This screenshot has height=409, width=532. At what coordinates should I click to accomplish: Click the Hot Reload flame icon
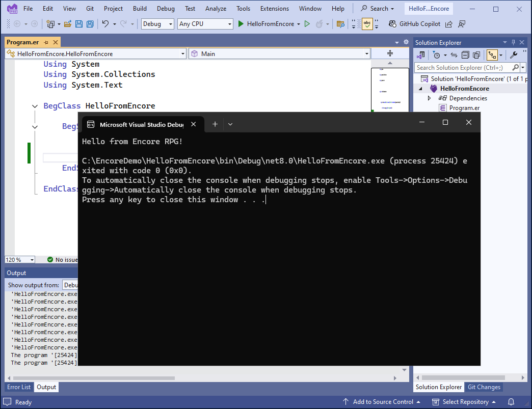pyautogui.click(x=320, y=24)
